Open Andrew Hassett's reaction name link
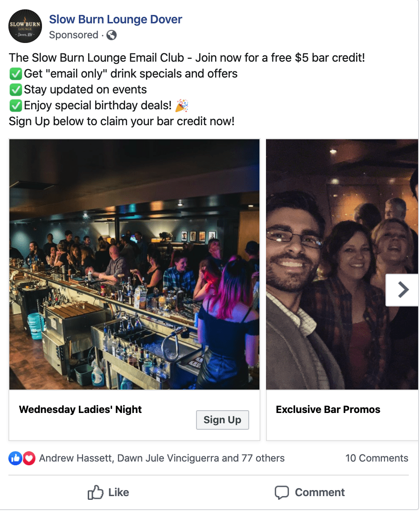Viewport: 420px width, 512px height. [75, 458]
